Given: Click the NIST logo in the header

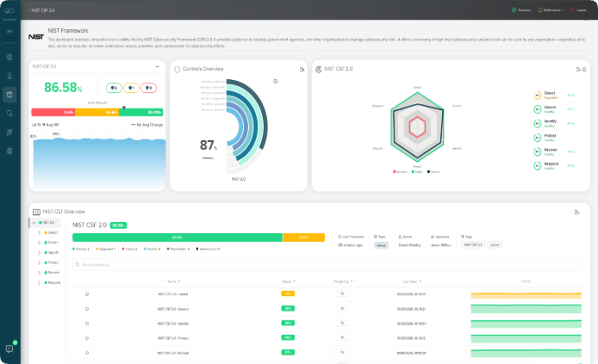Looking at the screenshot, I should [36, 37].
